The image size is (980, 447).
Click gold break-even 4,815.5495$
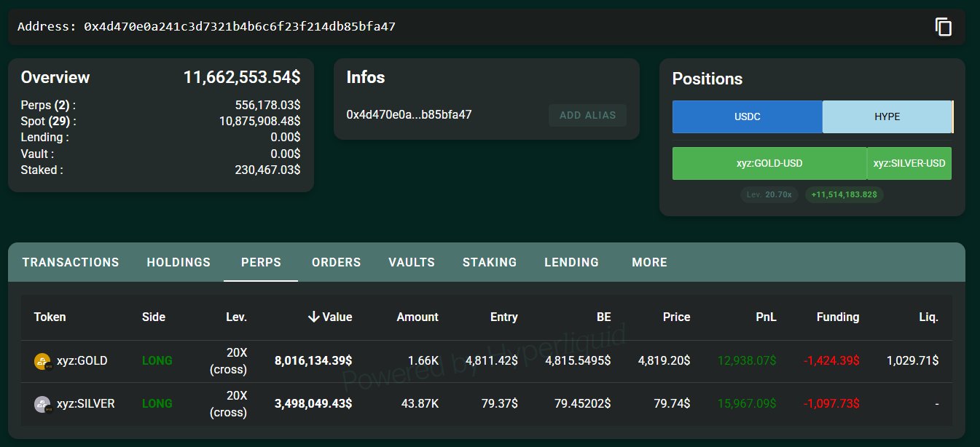pyautogui.click(x=577, y=361)
